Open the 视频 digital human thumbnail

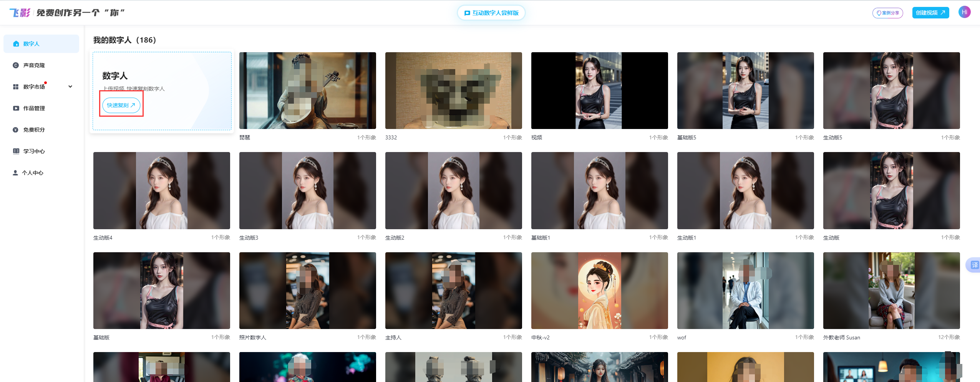(599, 91)
